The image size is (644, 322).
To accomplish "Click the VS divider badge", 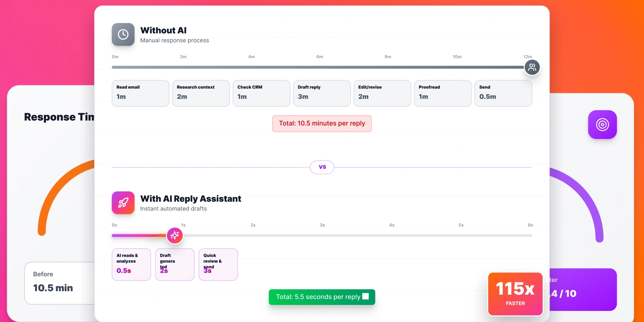I will click(322, 167).
